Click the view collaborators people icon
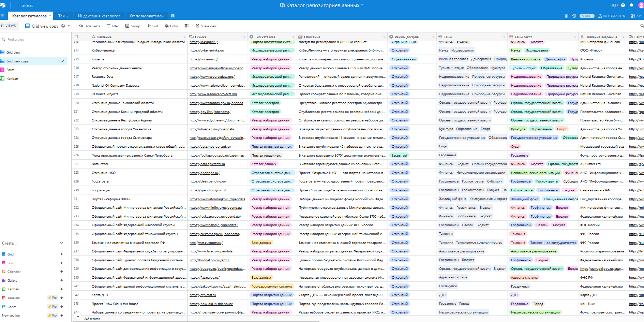Image resolution: width=644 pixels, height=322 pixels. tap(63, 26)
